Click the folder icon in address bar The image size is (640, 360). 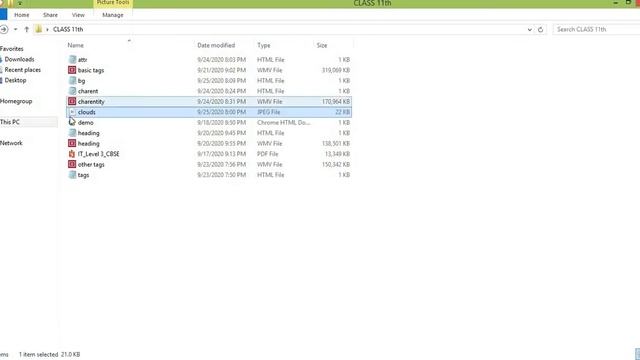39,29
